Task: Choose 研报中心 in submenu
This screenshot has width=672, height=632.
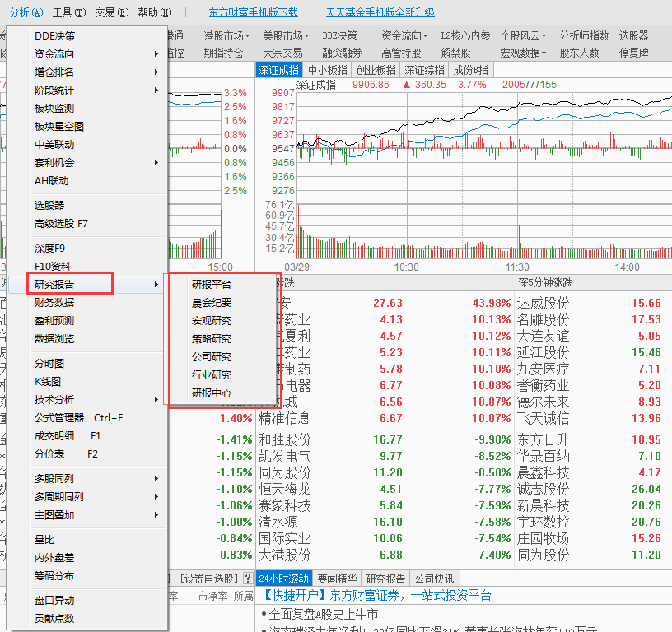Action: 212,393
